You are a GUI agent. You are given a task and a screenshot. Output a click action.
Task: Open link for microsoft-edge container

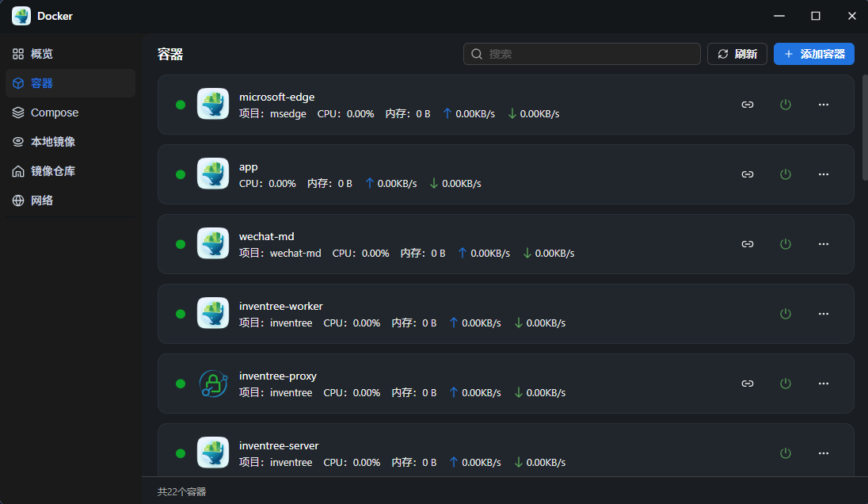pyautogui.click(x=748, y=105)
